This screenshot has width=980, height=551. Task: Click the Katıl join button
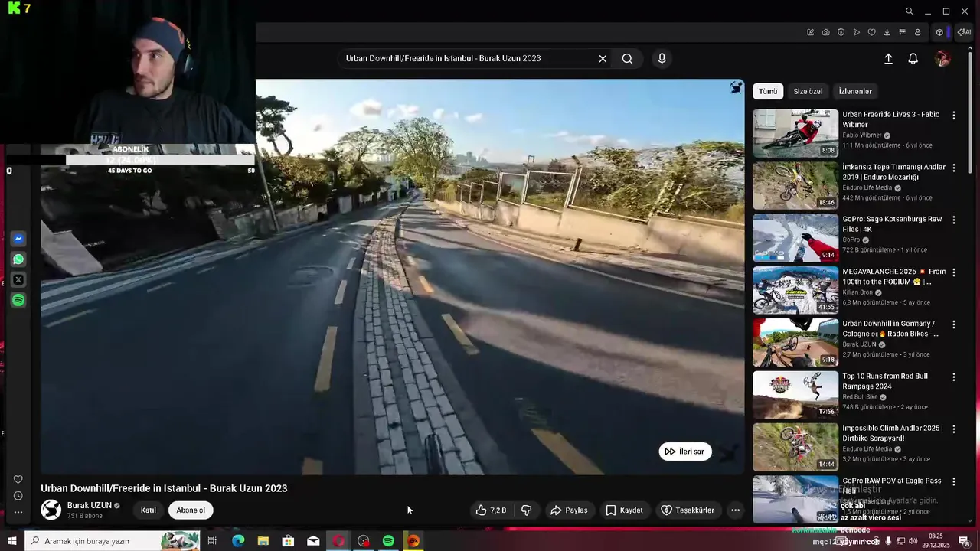[x=149, y=510]
